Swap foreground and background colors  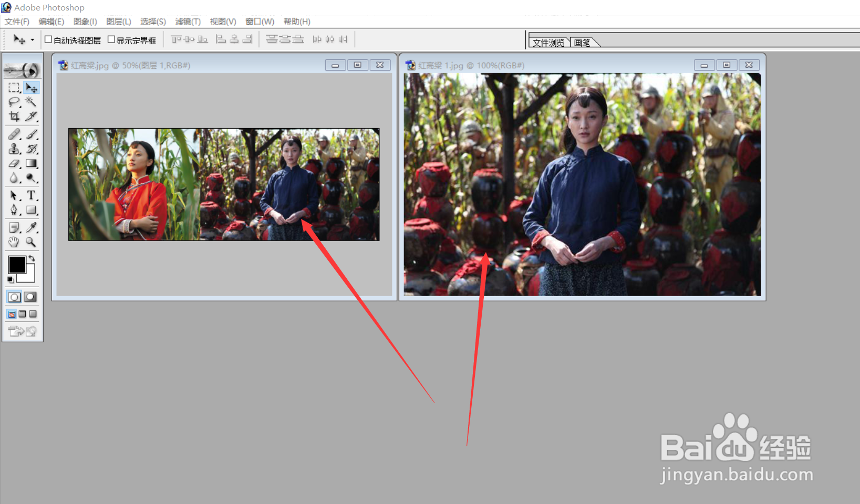(32, 258)
